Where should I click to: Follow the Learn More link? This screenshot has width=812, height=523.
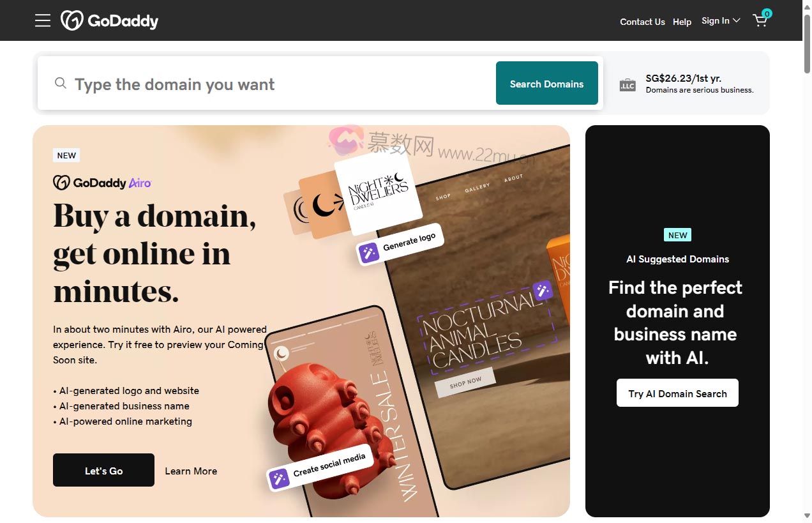pos(191,471)
